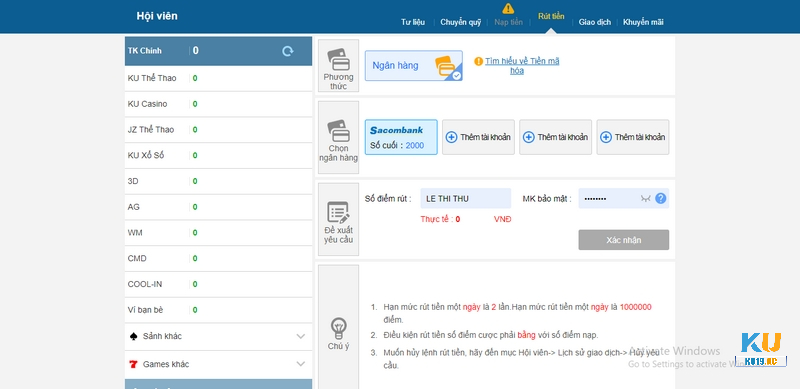Open the Tư liệu tab
Viewport: 800px width, 389px height.
(413, 22)
